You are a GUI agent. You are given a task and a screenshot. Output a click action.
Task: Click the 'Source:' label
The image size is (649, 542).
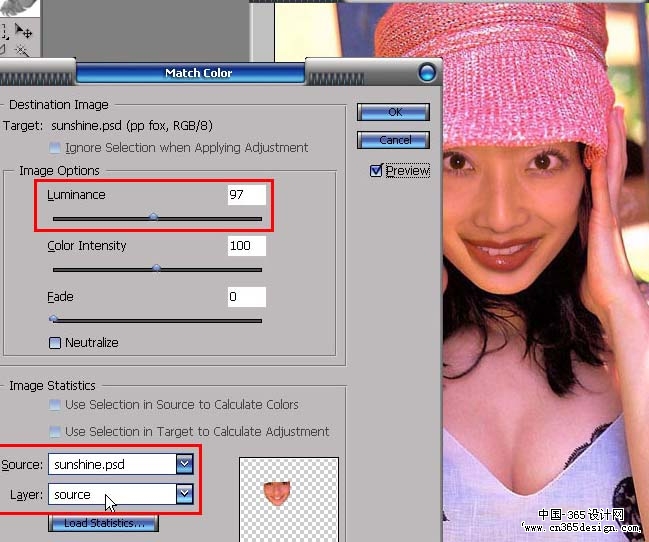tap(22, 465)
